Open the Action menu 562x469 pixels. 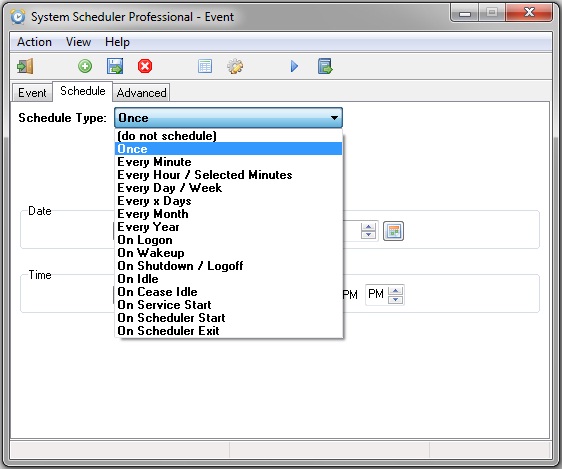(34, 42)
